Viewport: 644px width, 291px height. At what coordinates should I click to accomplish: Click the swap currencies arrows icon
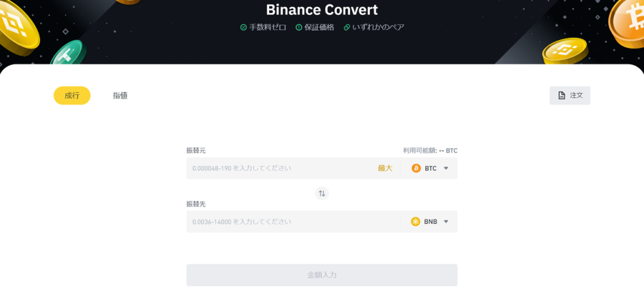(x=322, y=194)
